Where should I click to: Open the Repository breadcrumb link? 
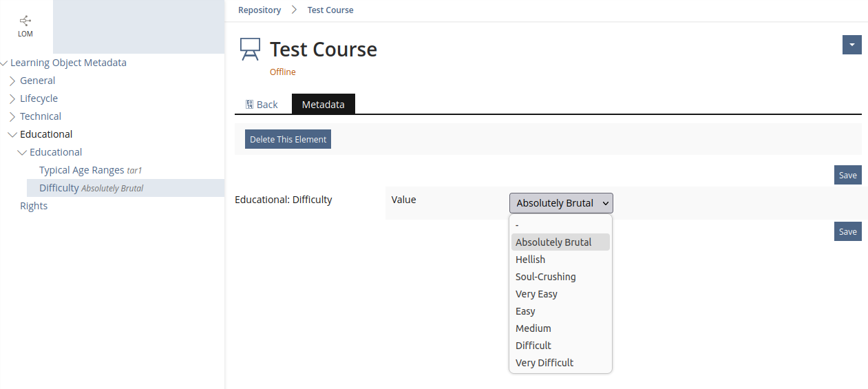260,10
